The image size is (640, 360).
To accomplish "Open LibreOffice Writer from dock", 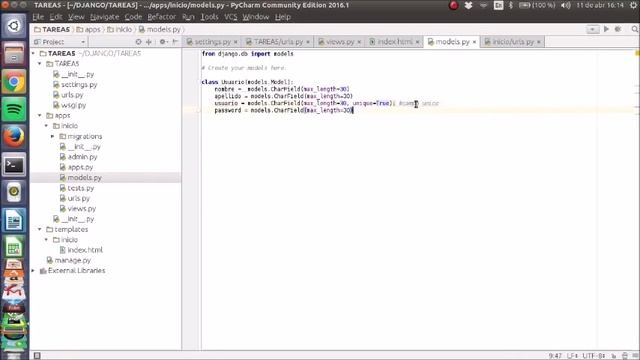I will pos(14,220).
